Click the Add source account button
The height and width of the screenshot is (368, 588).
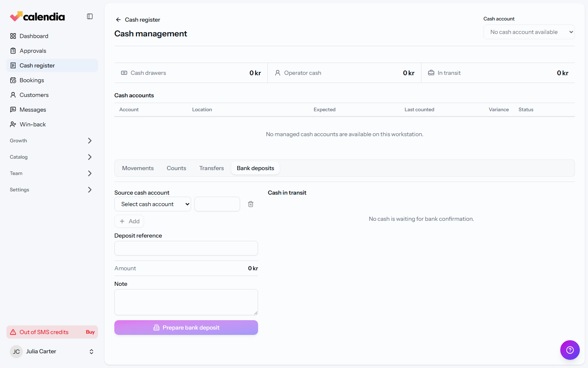pos(129,221)
